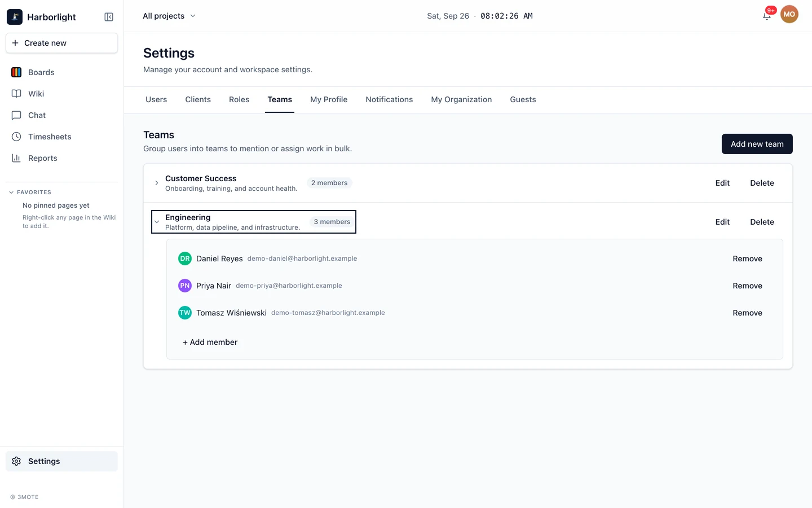The width and height of the screenshot is (812, 508).
Task: Open the My Organization tab
Action: pyautogui.click(x=461, y=99)
